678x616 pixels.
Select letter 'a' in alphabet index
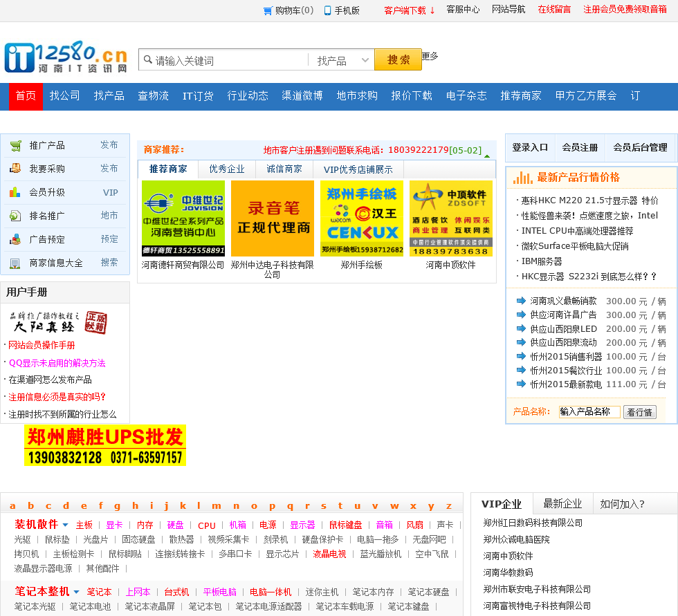click(12, 506)
